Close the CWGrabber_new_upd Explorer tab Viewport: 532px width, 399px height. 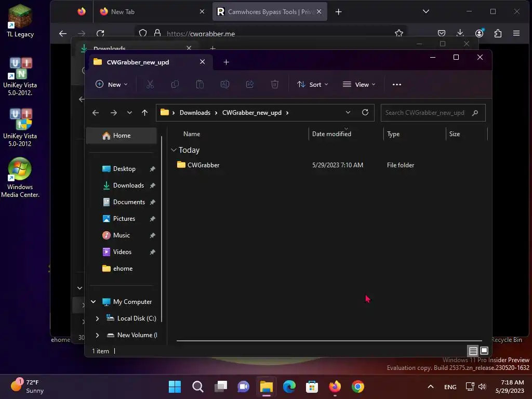click(x=202, y=62)
